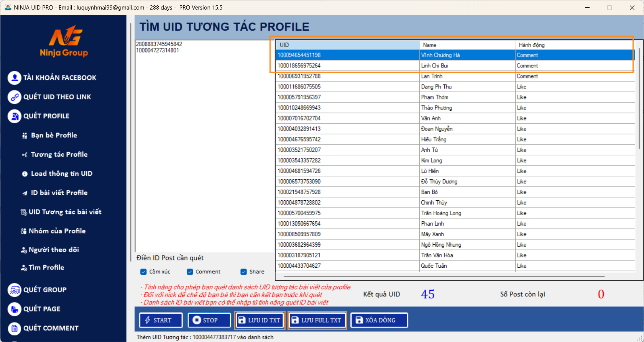The width and height of the screenshot is (644, 342).
Task: Click the Quét Comment document icon
Action: (15, 328)
